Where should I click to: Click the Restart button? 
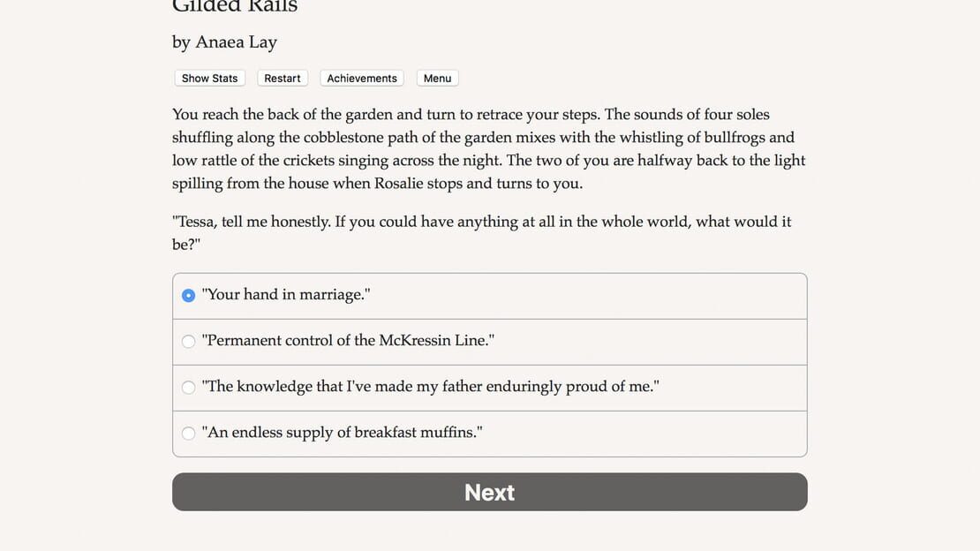282,79
